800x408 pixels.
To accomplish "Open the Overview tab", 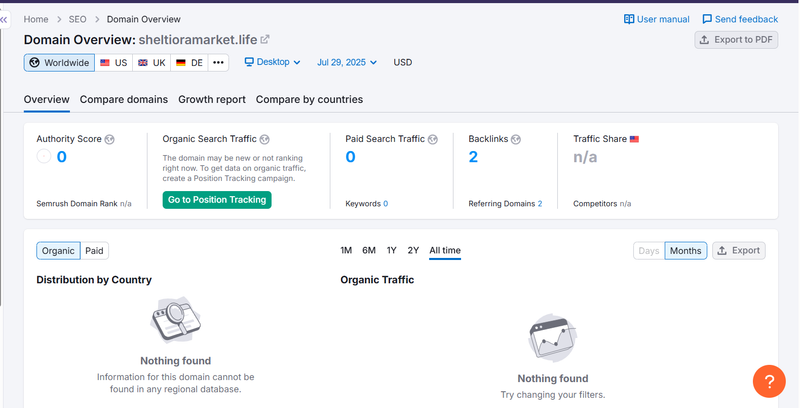I will click(x=46, y=99).
